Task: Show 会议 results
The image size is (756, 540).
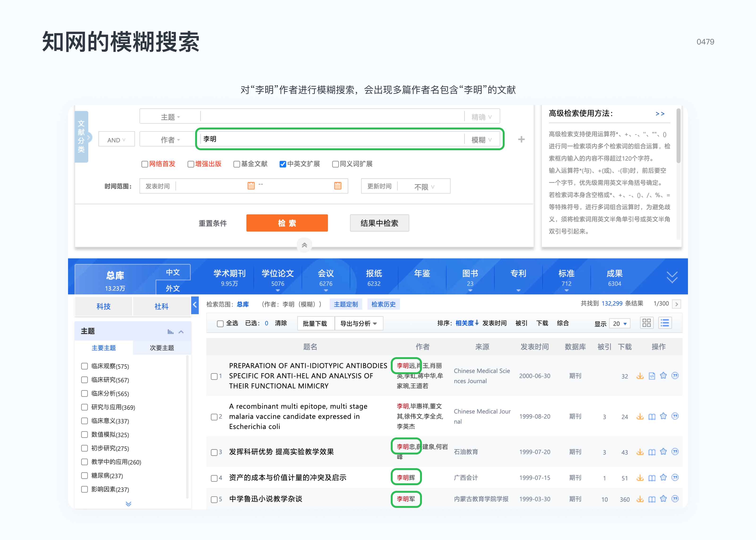Action: click(x=326, y=278)
